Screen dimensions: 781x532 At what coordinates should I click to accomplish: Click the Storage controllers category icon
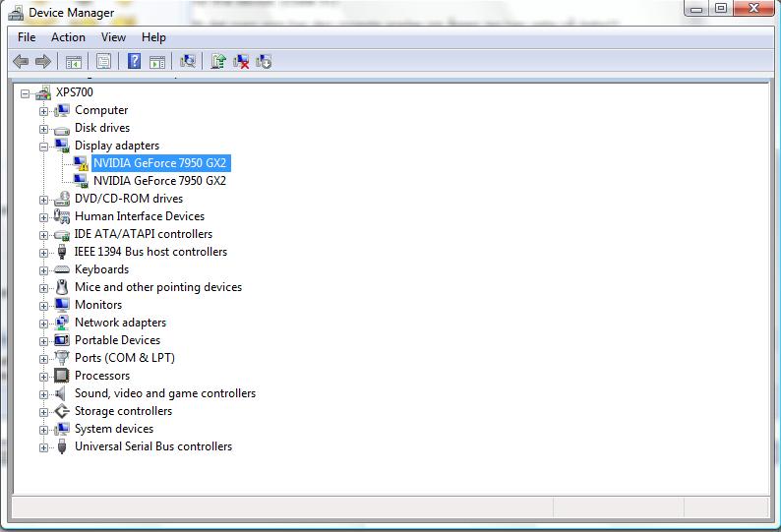click(62, 411)
